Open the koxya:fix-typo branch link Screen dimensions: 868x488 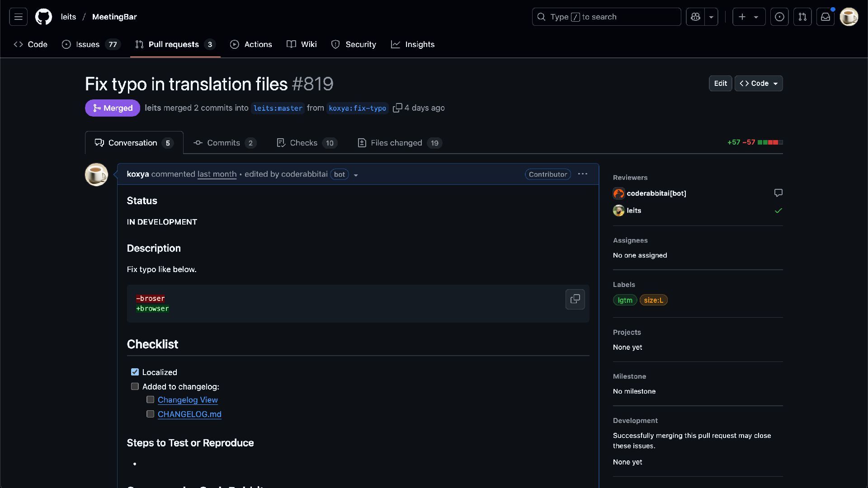click(357, 108)
